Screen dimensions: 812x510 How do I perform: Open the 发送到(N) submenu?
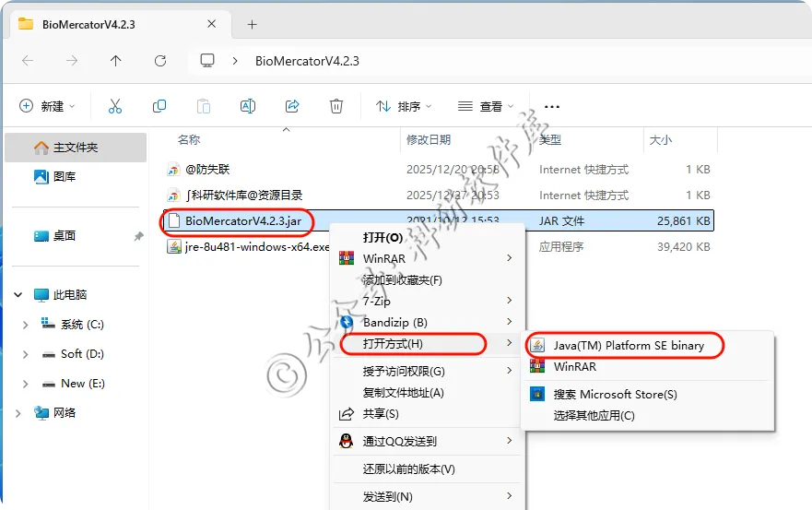(428, 496)
